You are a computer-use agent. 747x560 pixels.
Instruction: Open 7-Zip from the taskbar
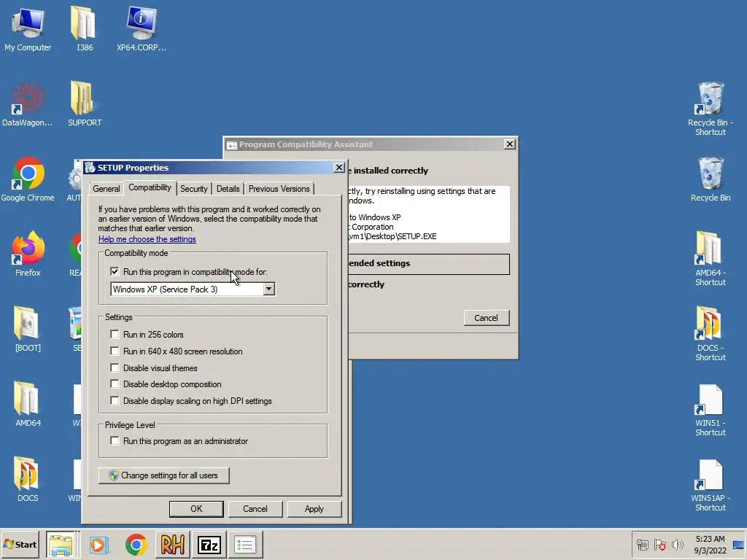coord(209,545)
